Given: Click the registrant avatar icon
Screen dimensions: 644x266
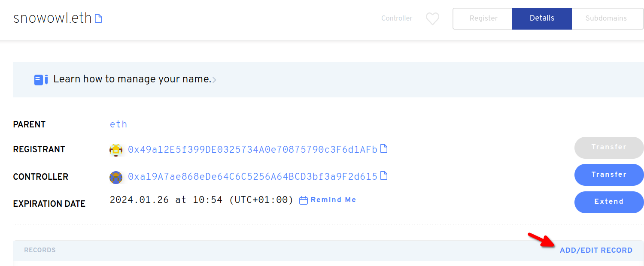Looking at the screenshot, I should click(x=116, y=150).
